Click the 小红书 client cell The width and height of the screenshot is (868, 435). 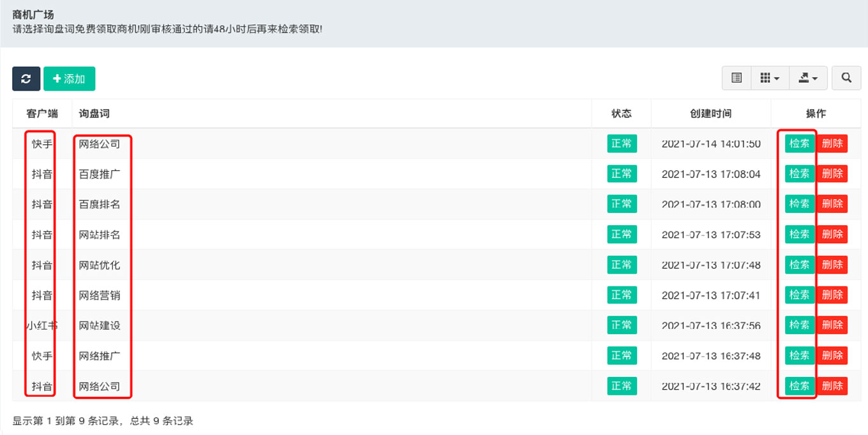click(42, 325)
